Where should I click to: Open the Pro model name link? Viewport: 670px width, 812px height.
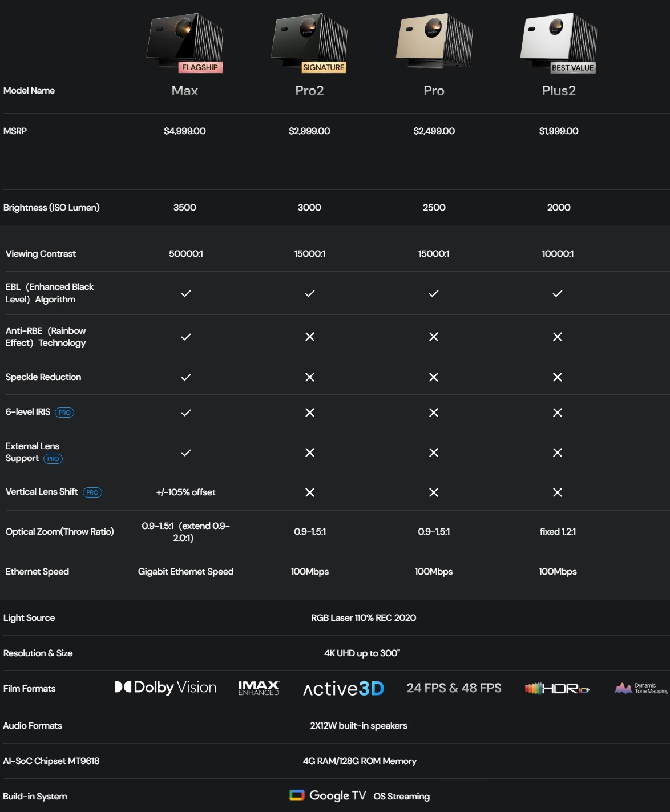434,91
